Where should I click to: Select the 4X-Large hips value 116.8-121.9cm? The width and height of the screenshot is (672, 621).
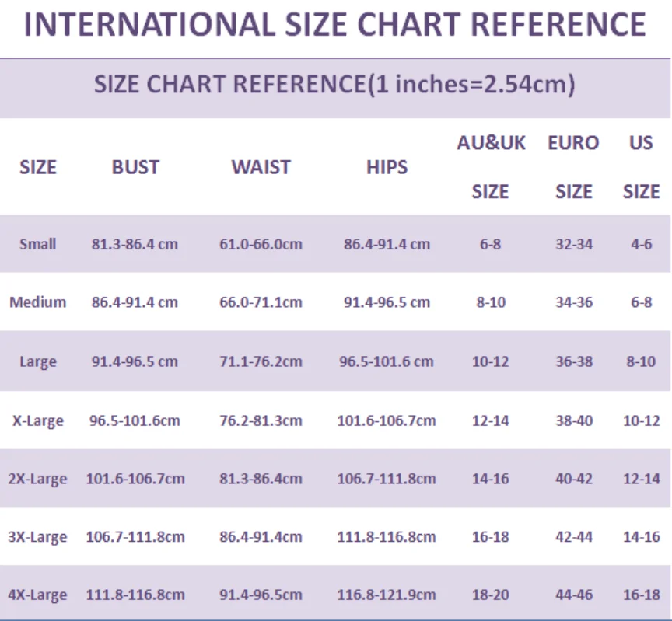point(387,595)
